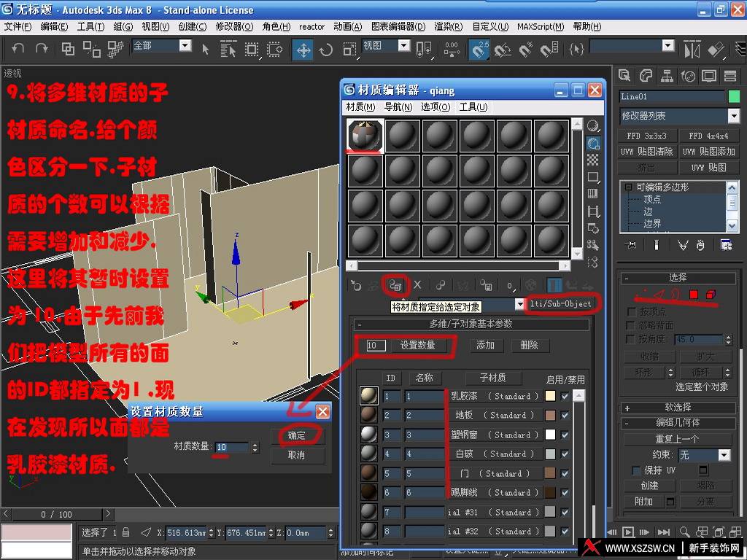Image resolution: width=747 pixels, height=560 pixels.
Task: Toggle enable checkbox for 地板 sub-material
Action: pyautogui.click(x=565, y=415)
